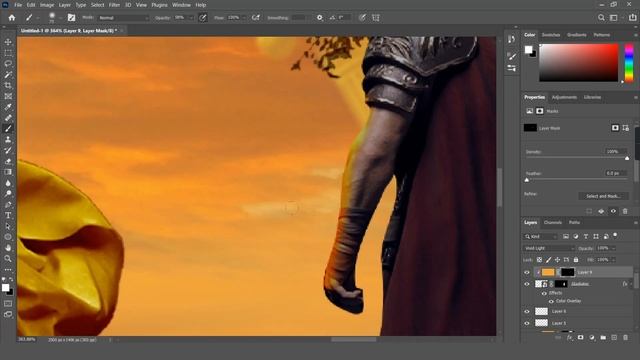This screenshot has height=360, width=640.
Task: Hide Layer 6 visibility eye
Action: (527, 311)
